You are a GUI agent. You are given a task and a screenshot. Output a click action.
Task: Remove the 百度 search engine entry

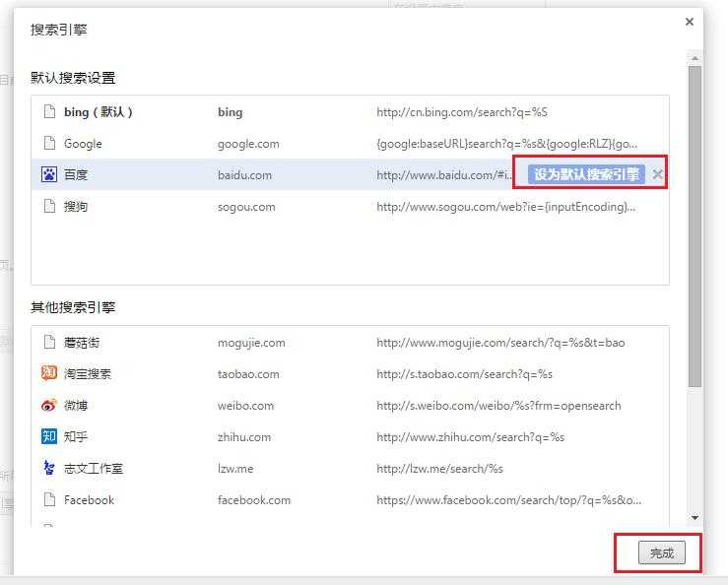point(657,174)
